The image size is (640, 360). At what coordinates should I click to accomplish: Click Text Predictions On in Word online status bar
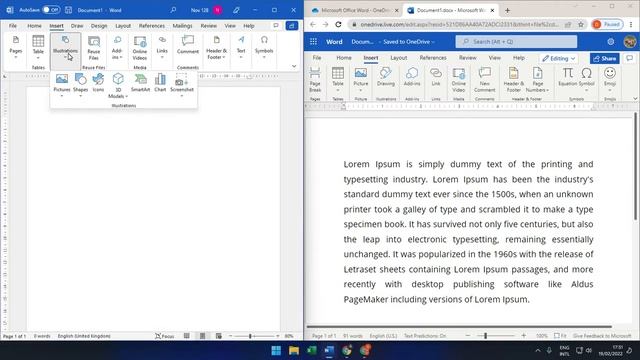[425, 336]
